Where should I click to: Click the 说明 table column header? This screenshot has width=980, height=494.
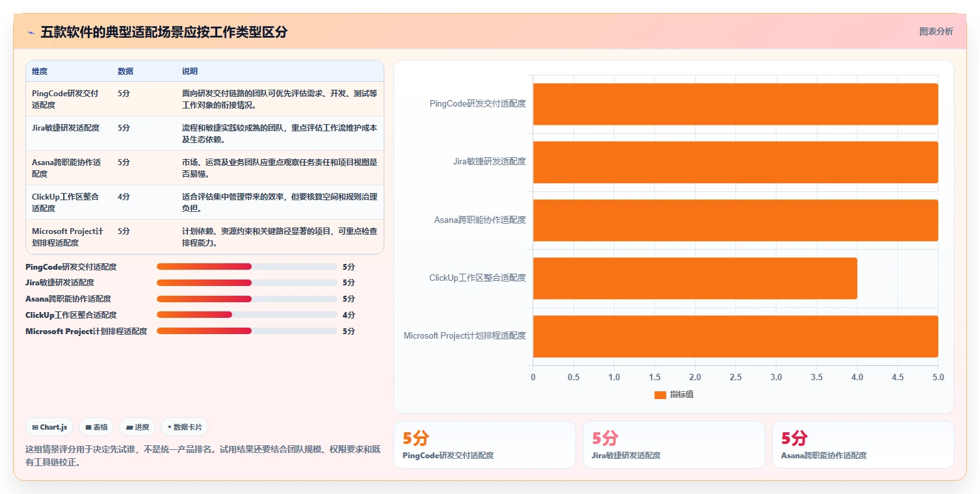point(190,71)
